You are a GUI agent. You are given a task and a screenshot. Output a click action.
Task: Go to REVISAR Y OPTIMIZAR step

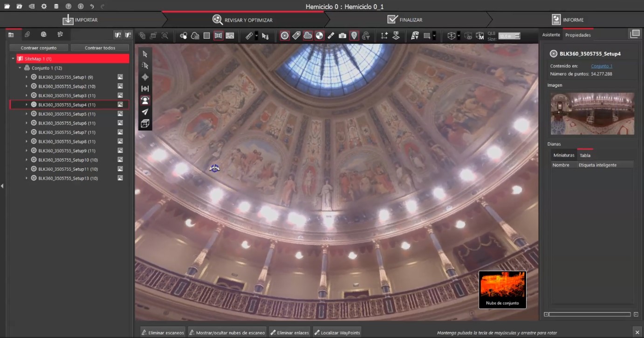click(243, 20)
